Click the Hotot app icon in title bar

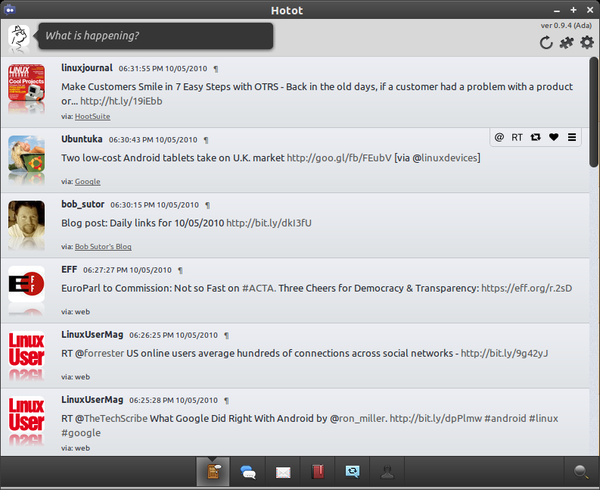tap(9, 9)
